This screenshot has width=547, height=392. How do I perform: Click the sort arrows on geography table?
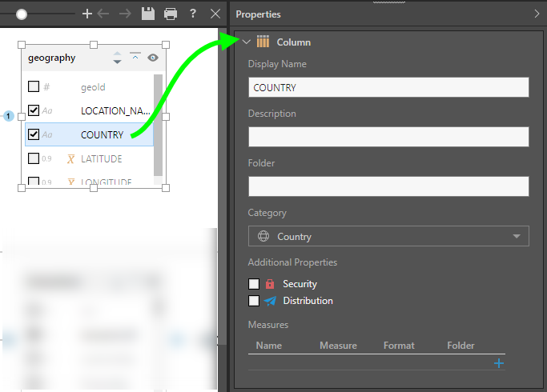[117, 58]
